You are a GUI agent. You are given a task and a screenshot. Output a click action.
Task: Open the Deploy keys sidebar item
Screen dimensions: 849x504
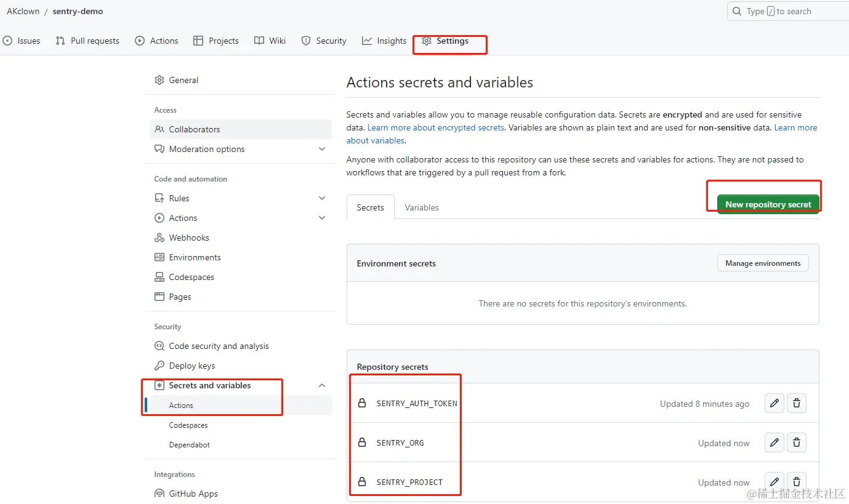(191, 366)
